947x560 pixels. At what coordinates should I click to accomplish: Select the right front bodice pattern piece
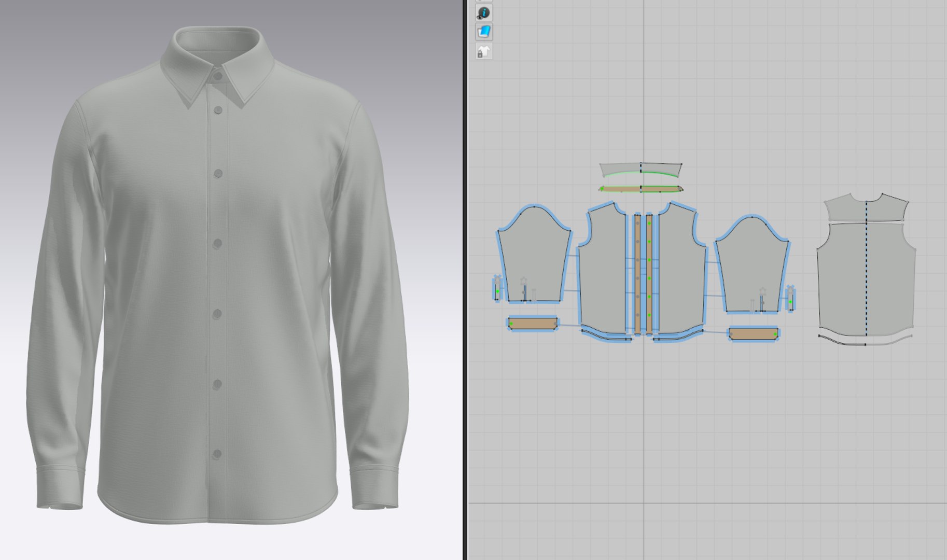pos(682,270)
